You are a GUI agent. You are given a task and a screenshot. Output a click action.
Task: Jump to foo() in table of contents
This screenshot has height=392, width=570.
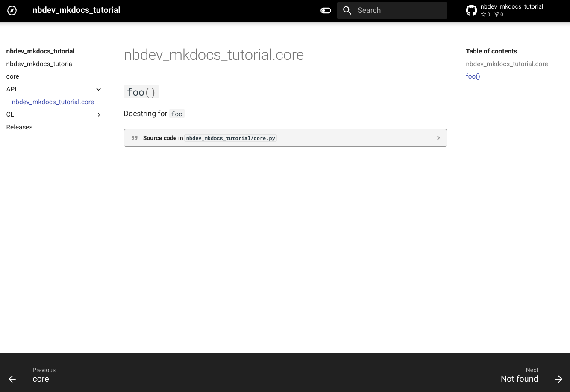(x=473, y=76)
